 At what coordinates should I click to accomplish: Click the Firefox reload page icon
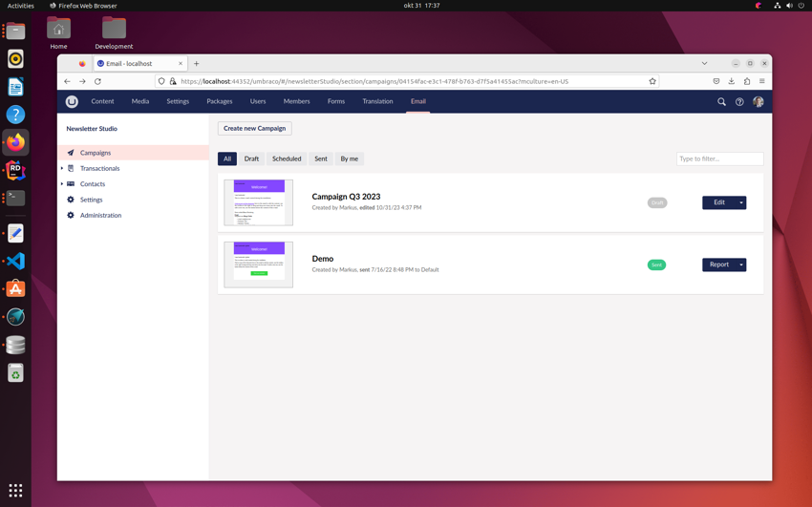coord(97,81)
